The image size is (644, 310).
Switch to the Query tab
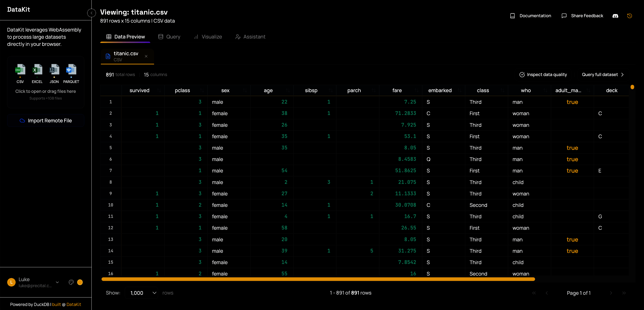169,37
